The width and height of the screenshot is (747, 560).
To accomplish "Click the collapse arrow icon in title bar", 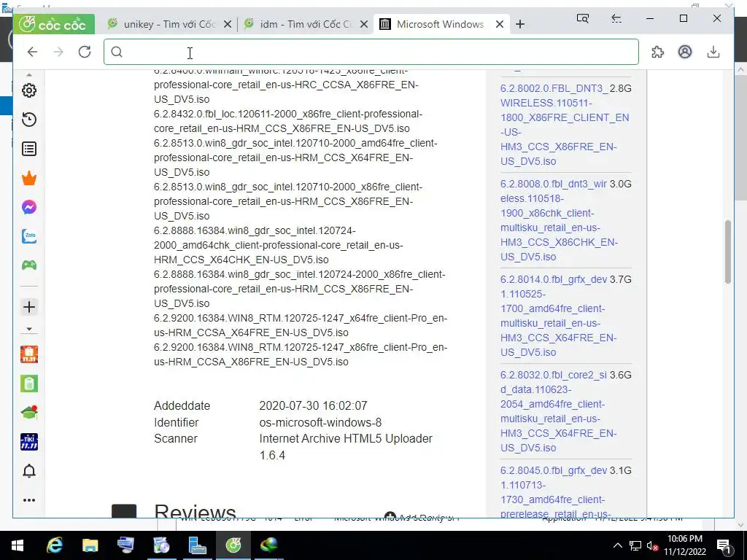I will [x=616, y=18].
